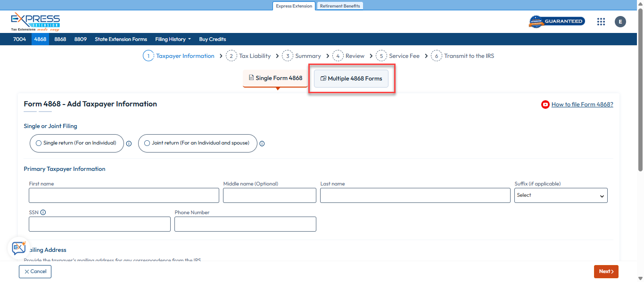Viewport: 644px width, 282px height.
Task: Click the Phone Number input field
Action: [x=245, y=224]
